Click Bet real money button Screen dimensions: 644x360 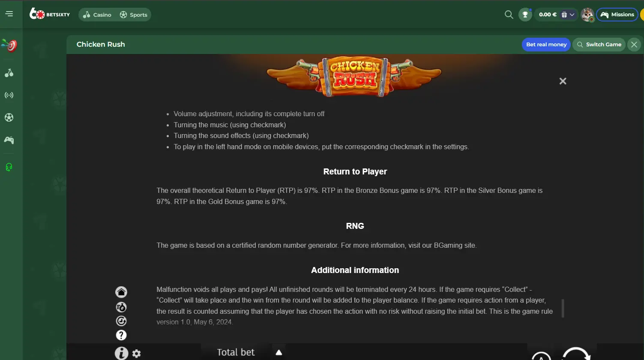click(x=546, y=45)
